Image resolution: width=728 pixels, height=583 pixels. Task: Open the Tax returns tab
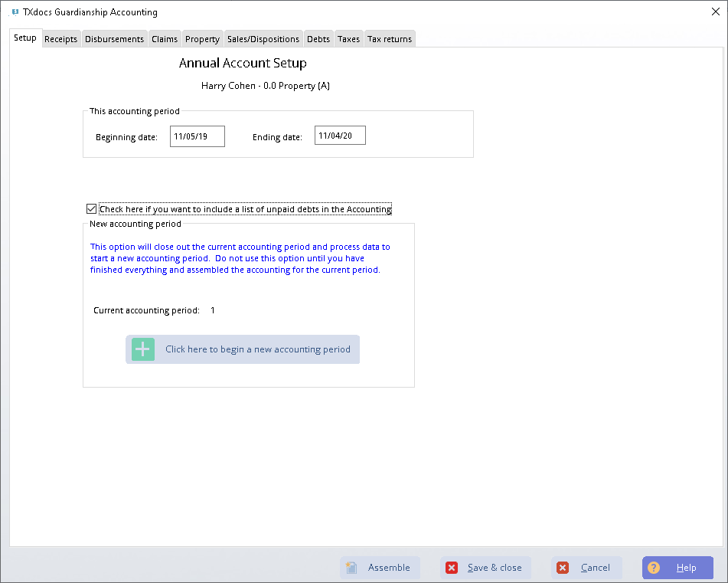coord(390,39)
